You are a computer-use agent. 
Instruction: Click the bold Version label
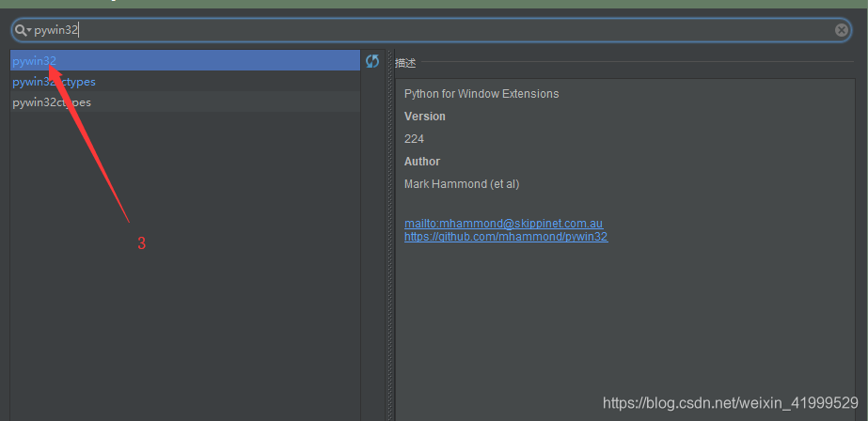pyautogui.click(x=424, y=117)
